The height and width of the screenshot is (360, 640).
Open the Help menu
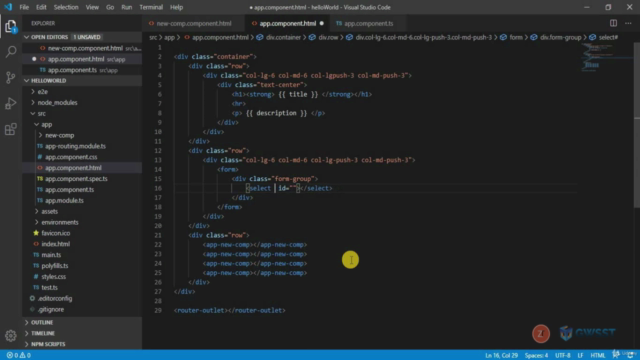pyautogui.click(x=176, y=7)
